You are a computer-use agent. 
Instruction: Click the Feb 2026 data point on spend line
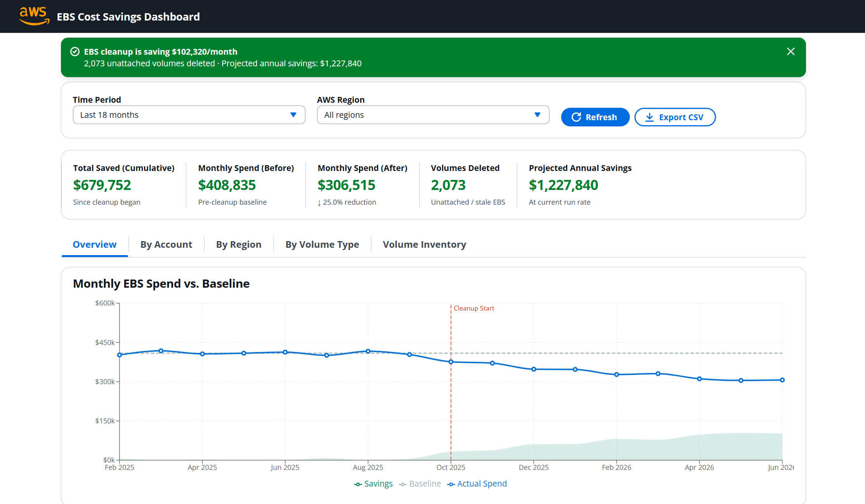coord(617,375)
